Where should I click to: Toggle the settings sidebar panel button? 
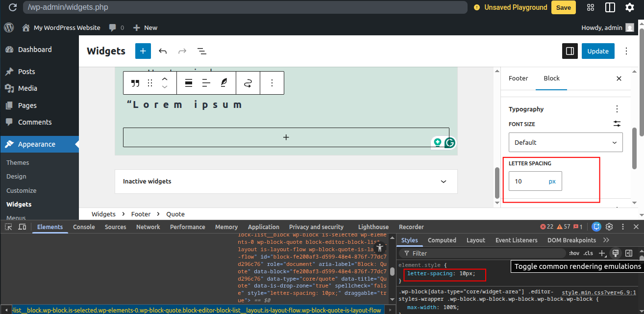pos(570,51)
